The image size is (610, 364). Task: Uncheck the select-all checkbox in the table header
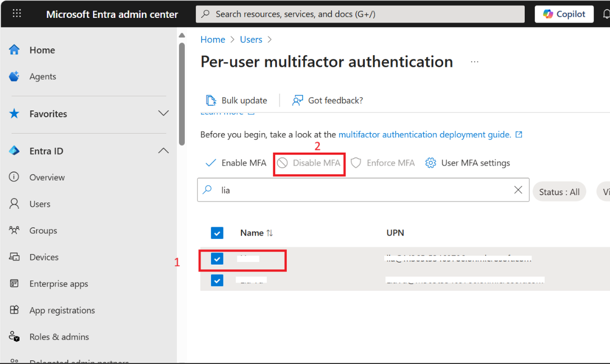[217, 232]
